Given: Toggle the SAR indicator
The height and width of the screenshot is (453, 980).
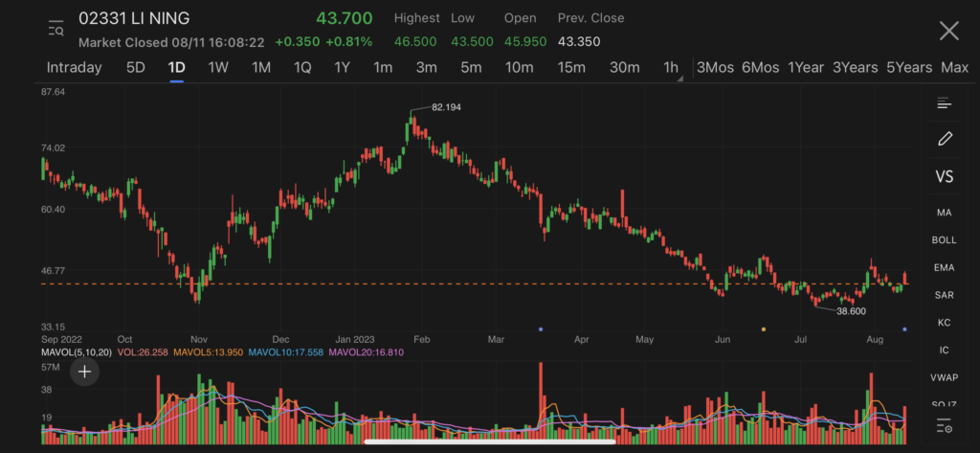Looking at the screenshot, I should [944, 295].
